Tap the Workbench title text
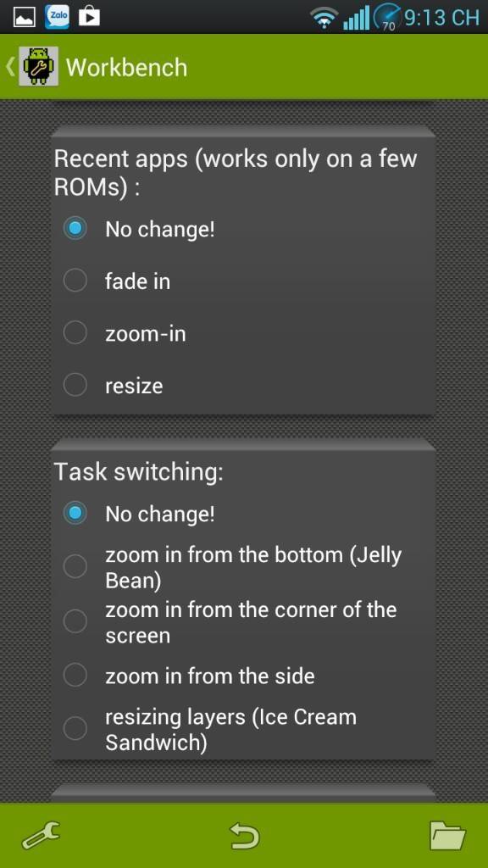 (127, 68)
